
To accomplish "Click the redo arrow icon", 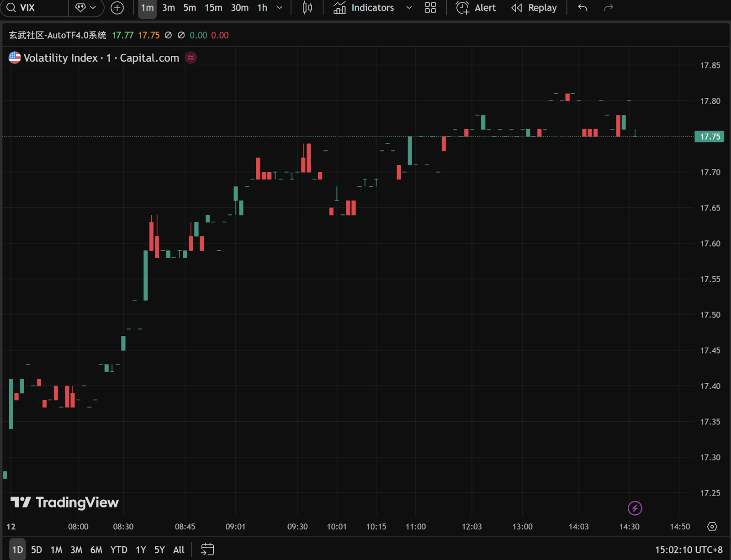I will click(608, 8).
